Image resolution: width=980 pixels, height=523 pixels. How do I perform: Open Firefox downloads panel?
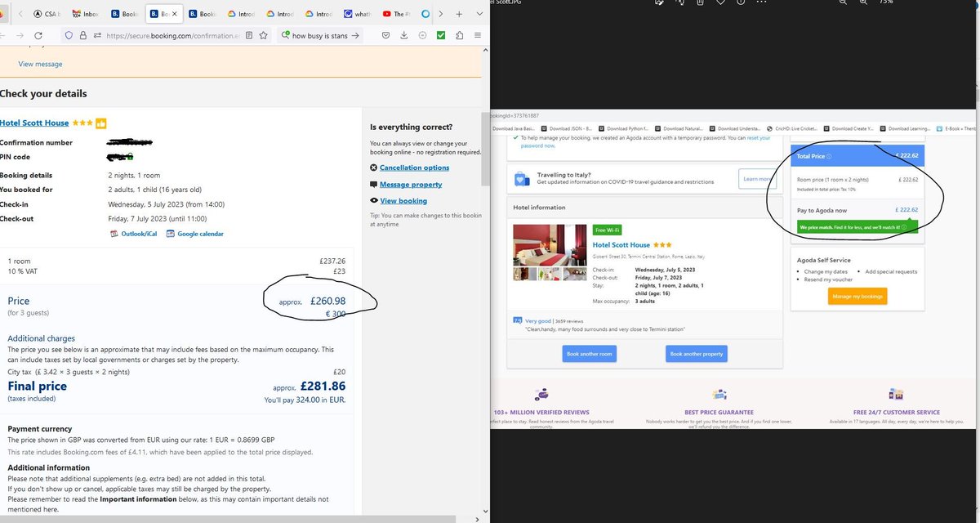point(404,36)
